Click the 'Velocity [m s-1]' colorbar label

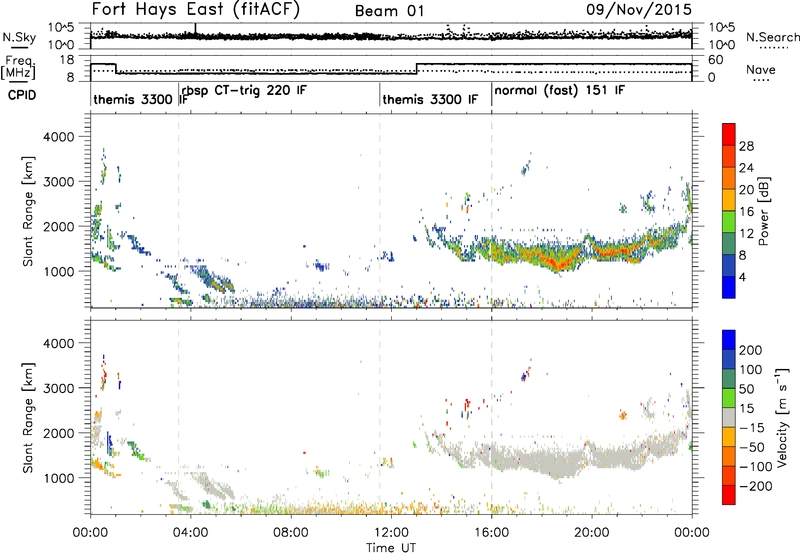click(782, 417)
